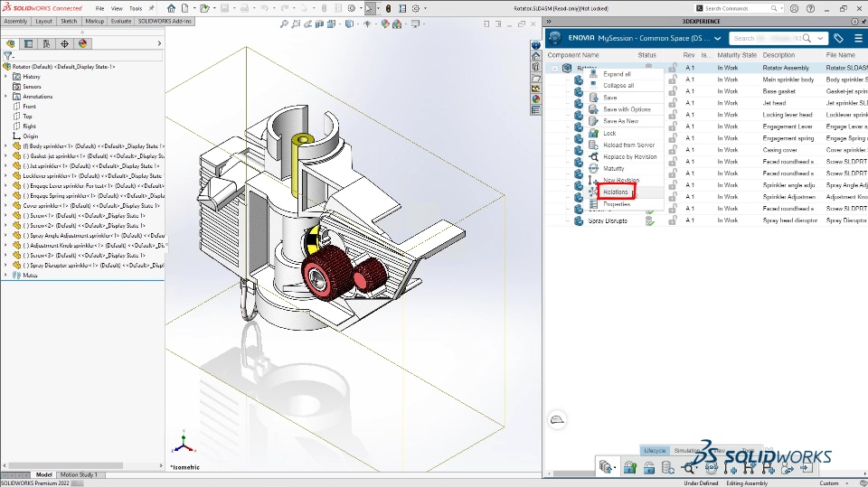Pin the SolidWorks menu bar with the pushpin
This screenshot has width=868, height=487.
(x=152, y=8)
